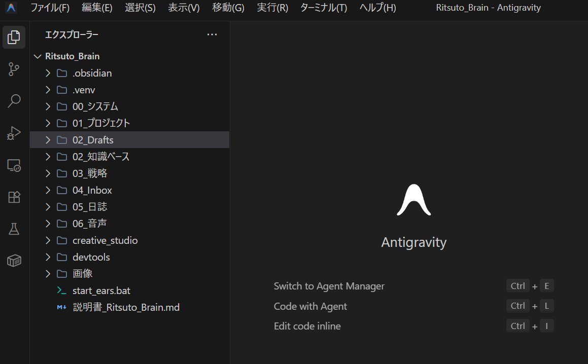Expand the 05_日誌 folder chevron
Viewport: 588px width, 364px height.
click(48, 206)
